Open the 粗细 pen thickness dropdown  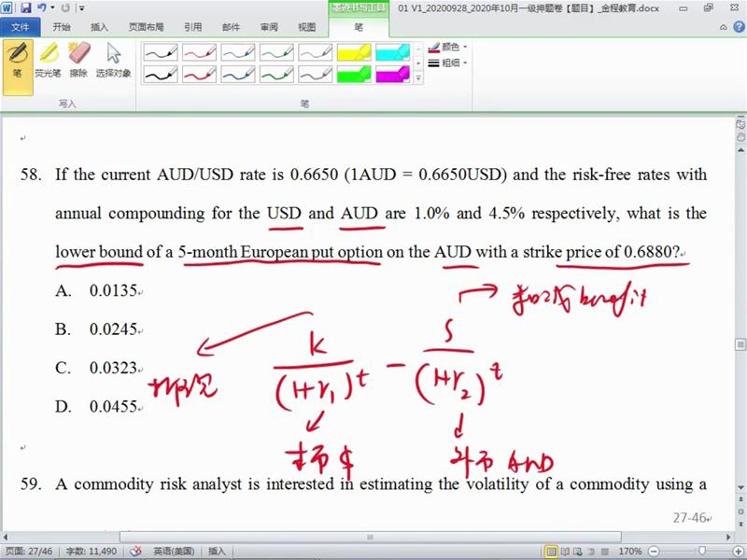pyautogui.click(x=449, y=63)
